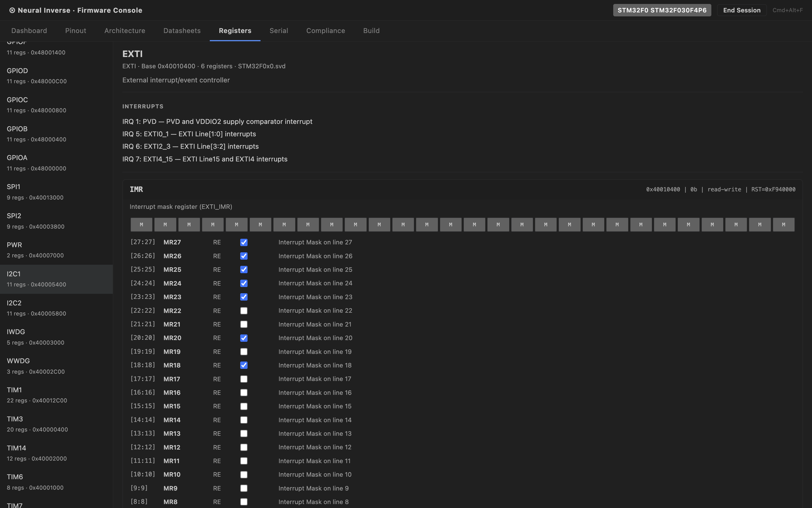
Task: Open the Serial tab
Action: 279,30
